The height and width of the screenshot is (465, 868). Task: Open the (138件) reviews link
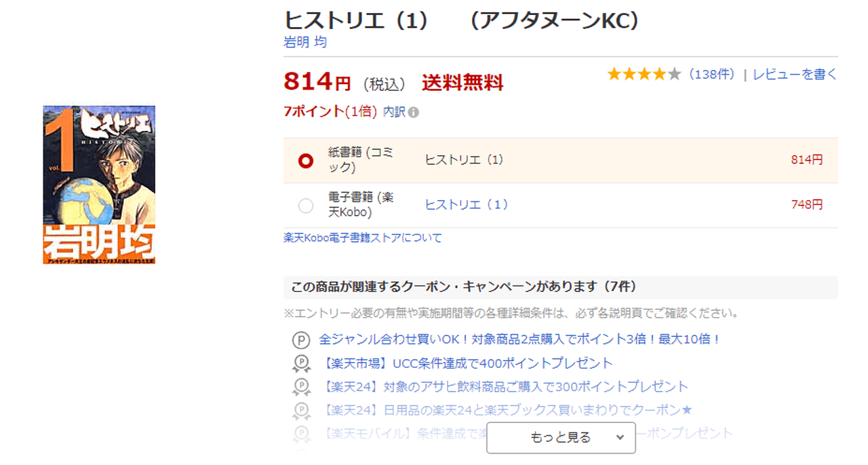tap(711, 75)
